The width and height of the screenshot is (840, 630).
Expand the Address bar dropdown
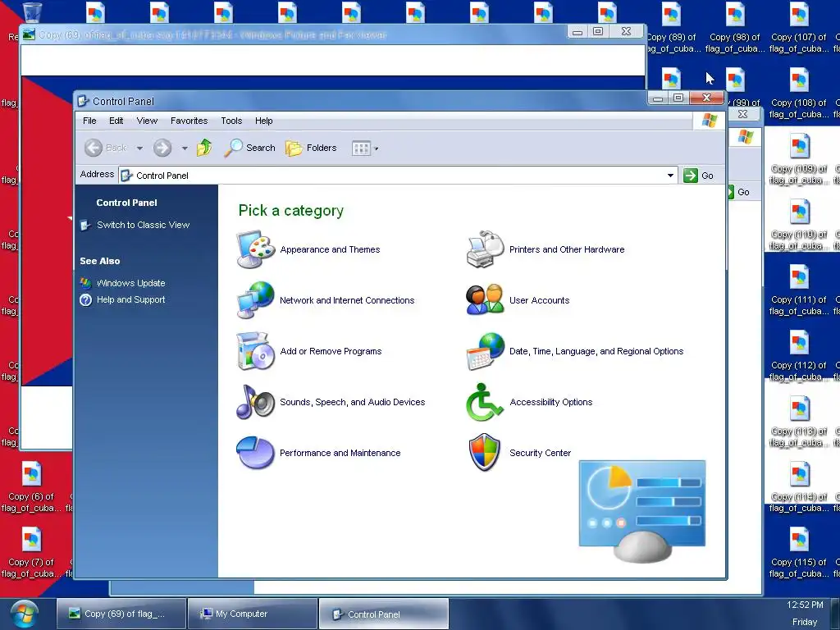[670, 176]
